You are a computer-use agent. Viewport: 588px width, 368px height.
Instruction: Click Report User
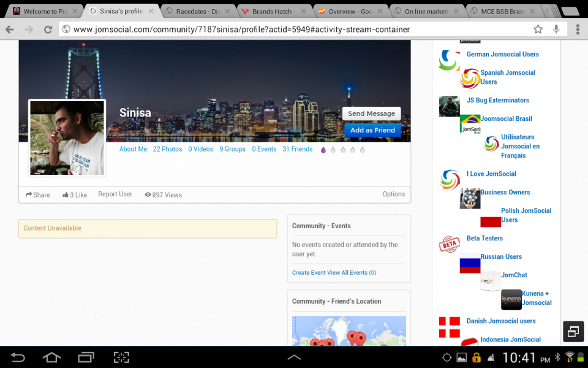tap(115, 194)
